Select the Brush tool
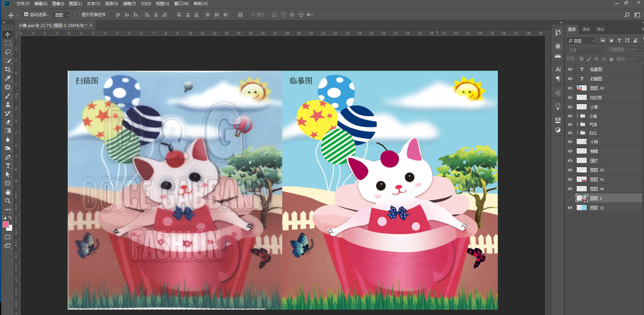The width and height of the screenshot is (644, 315). pos(8,96)
